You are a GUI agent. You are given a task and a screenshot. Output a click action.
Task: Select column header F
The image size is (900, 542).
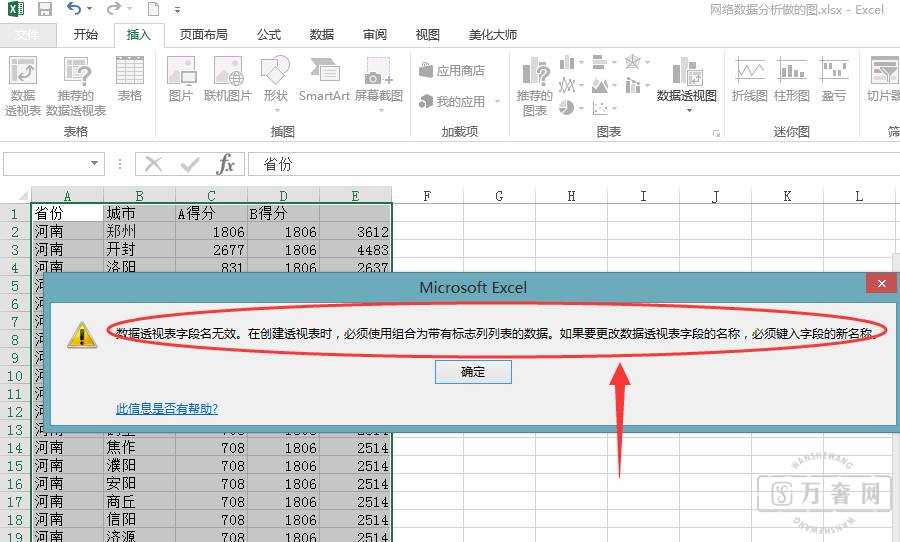(427, 196)
